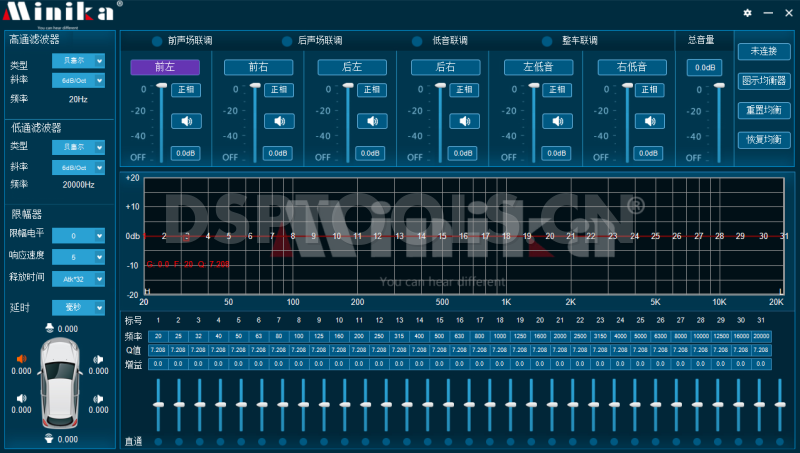This screenshot has height=453, width=800.
Task: Mute the 左低音 channel speaker icon
Action: (x=557, y=121)
